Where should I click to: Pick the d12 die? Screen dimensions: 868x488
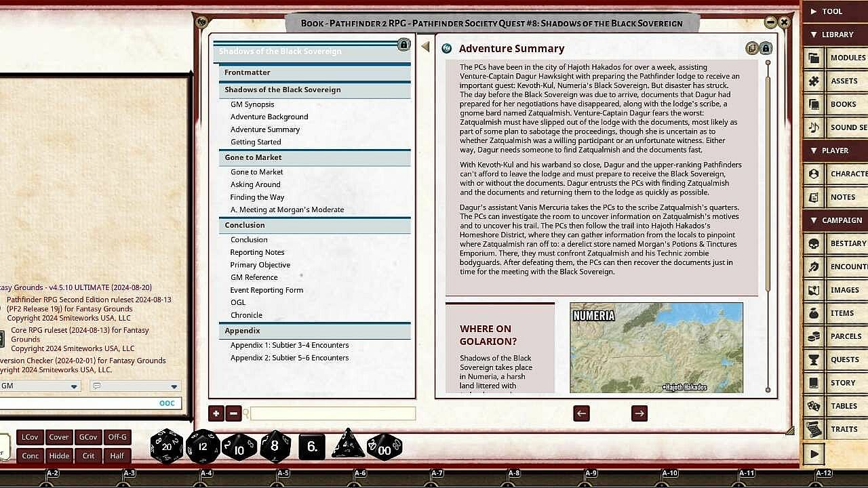coord(203,447)
